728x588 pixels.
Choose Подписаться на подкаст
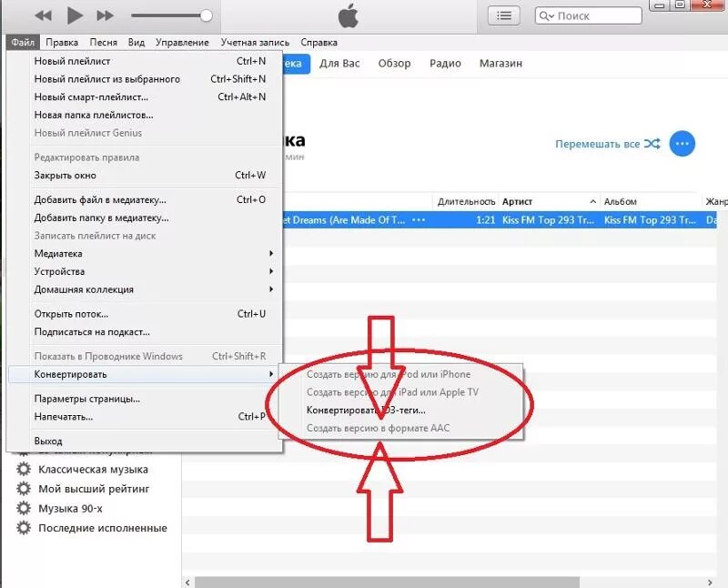[x=145, y=331]
